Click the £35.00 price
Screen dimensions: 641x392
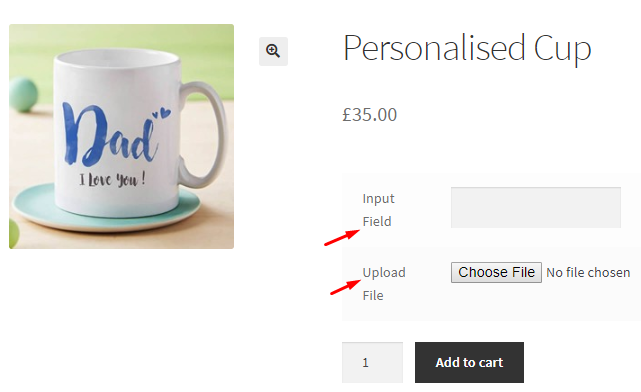tap(370, 115)
